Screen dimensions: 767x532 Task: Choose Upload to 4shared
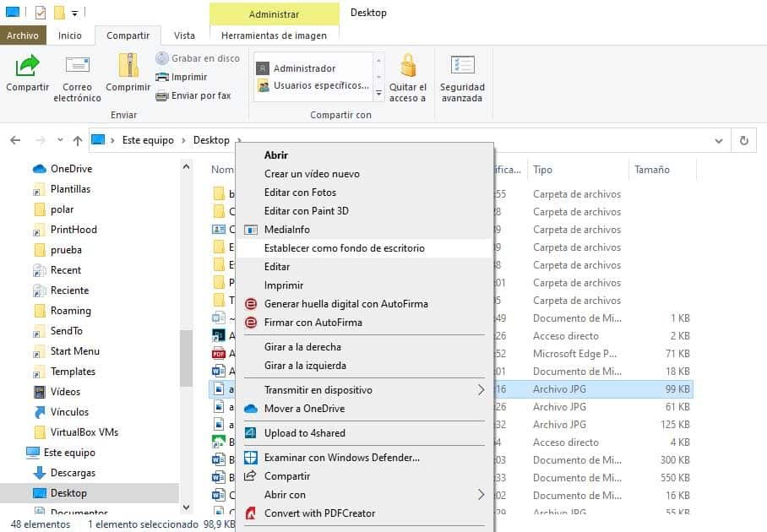[x=364, y=432]
